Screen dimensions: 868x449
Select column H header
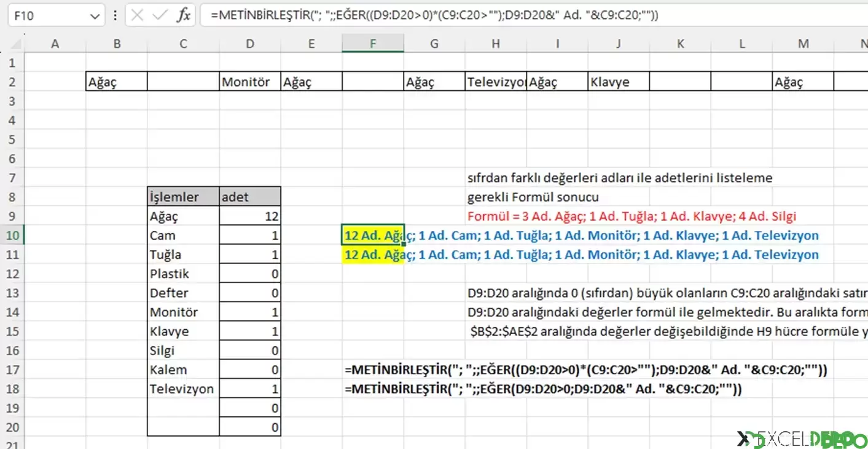point(496,44)
